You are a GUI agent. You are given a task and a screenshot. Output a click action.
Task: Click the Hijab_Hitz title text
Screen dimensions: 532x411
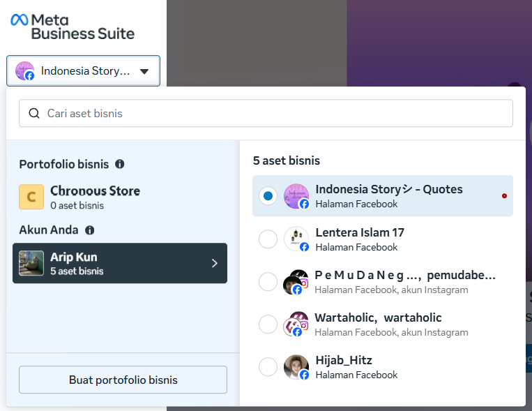click(x=344, y=360)
